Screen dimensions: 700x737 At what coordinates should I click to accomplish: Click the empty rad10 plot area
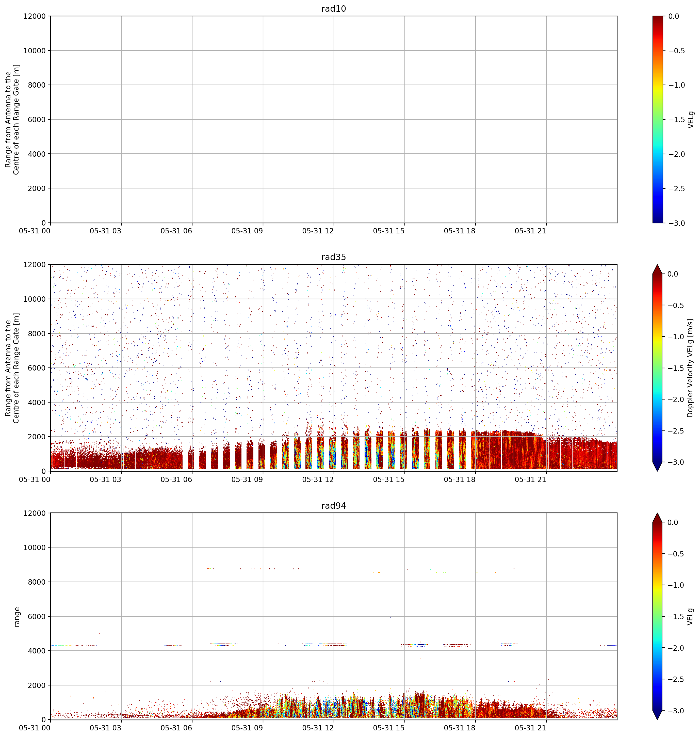[x=334, y=119]
